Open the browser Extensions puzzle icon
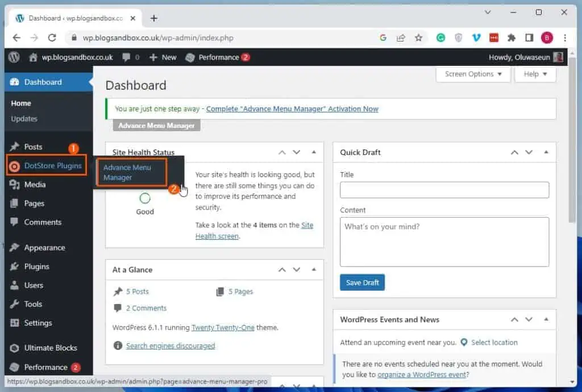The width and height of the screenshot is (582, 392). click(x=511, y=38)
